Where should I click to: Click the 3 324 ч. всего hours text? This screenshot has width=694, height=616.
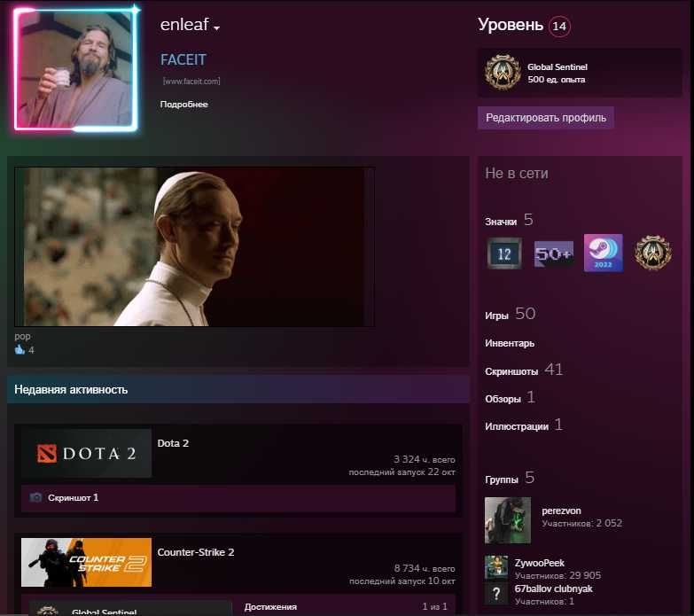click(x=425, y=460)
